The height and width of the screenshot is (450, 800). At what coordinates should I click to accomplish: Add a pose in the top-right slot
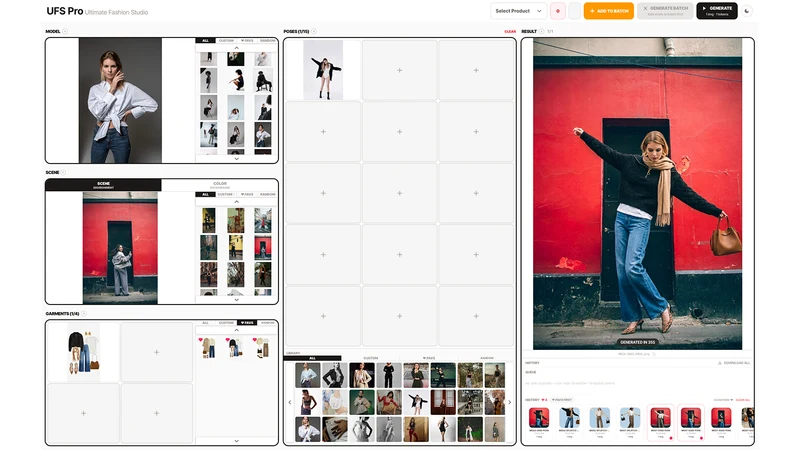point(476,70)
